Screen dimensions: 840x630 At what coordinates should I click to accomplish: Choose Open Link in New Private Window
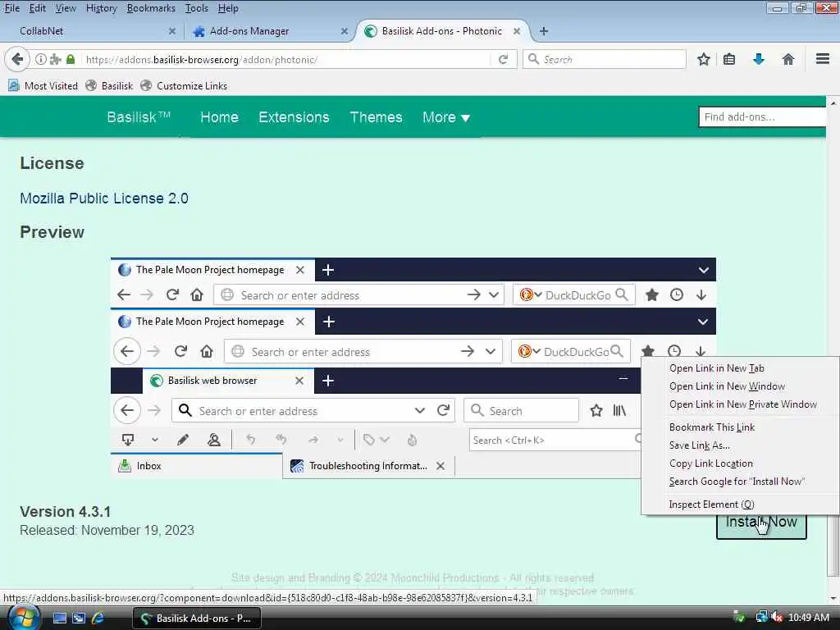(741, 404)
